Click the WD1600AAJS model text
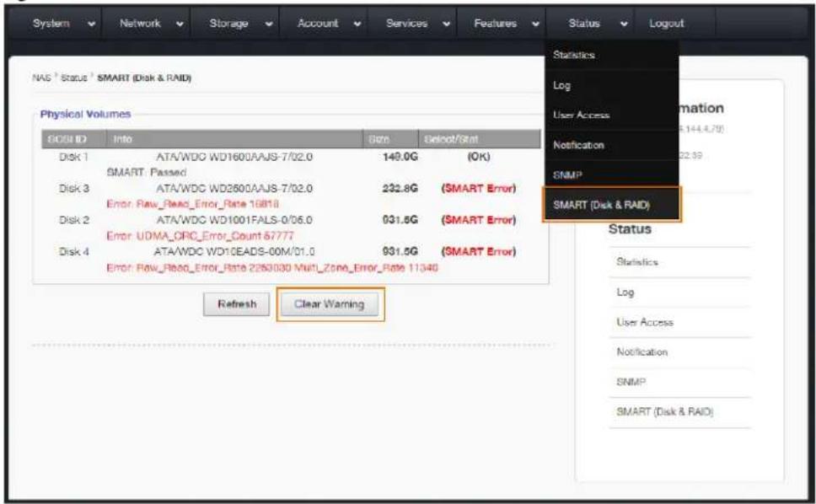 point(234,157)
